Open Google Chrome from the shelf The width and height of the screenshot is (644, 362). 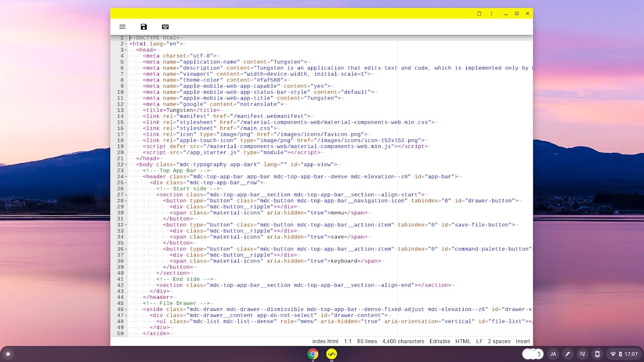(x=313, y=354)
